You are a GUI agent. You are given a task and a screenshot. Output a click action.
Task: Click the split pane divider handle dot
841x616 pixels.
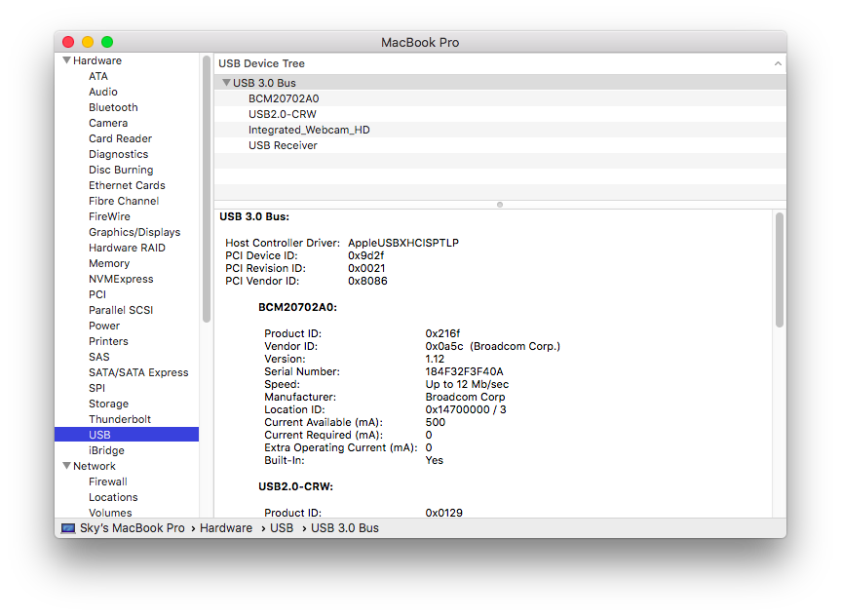(x=500, y=205)
